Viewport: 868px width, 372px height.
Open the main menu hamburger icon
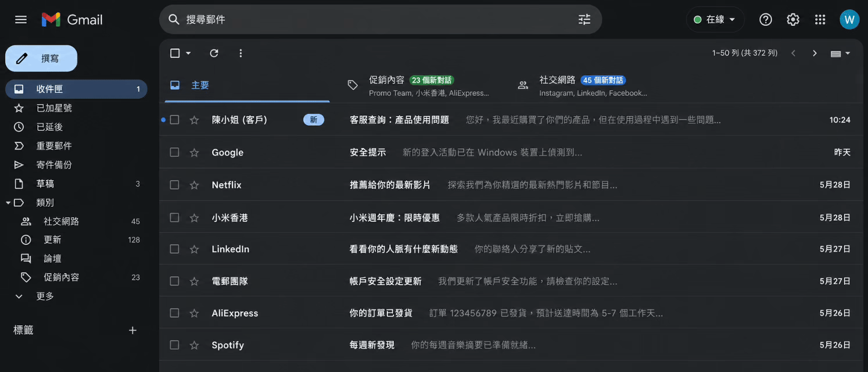21,20
